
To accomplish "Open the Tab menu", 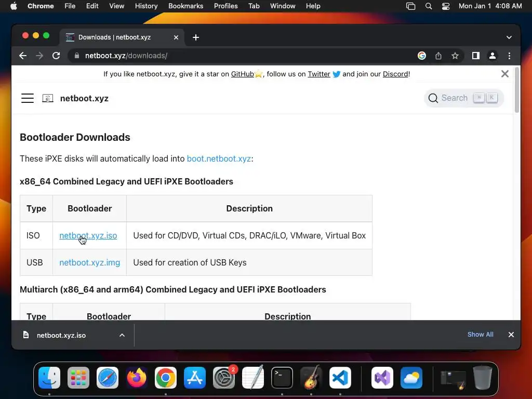I will point(254,6).
